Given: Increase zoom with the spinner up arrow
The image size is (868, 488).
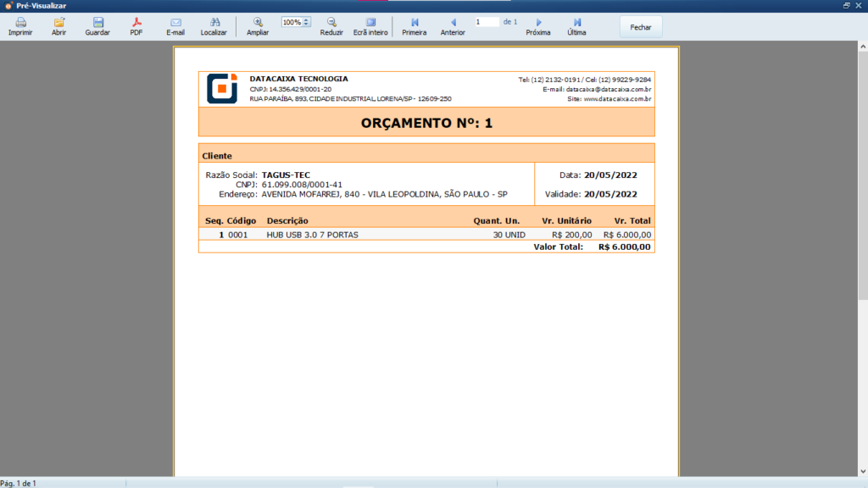Looking at the screenshot, I should pos(307,19).
